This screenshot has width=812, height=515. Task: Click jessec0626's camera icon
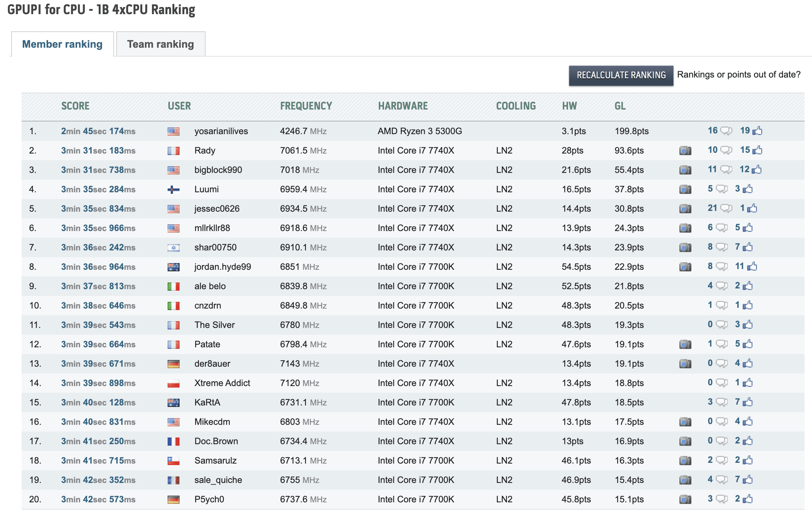(x=685, y=209)
